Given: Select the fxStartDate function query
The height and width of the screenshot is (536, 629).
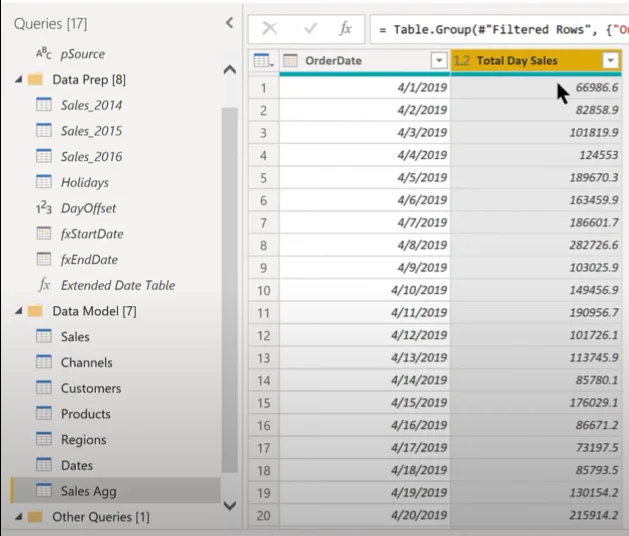Looking at the screenshot, I should tap(92, 234).
